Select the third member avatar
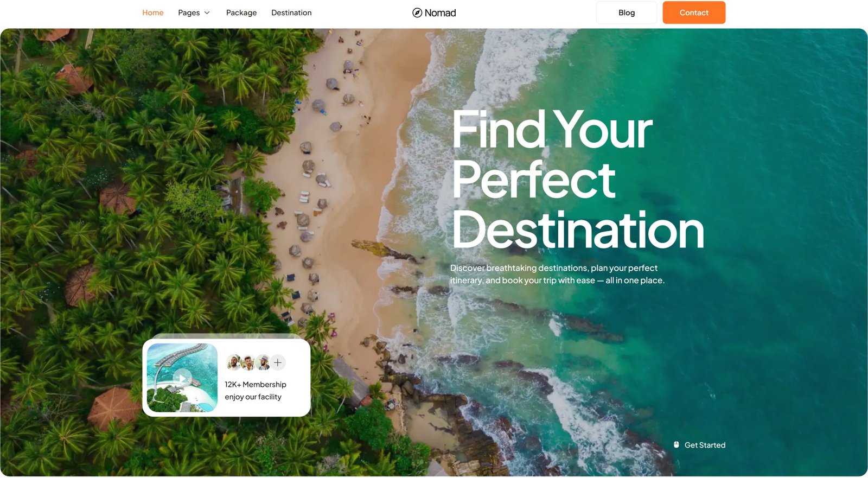Image resolution: width=868 pixels, height=478 pixels. pyautogui.click(x=263, y=362)
